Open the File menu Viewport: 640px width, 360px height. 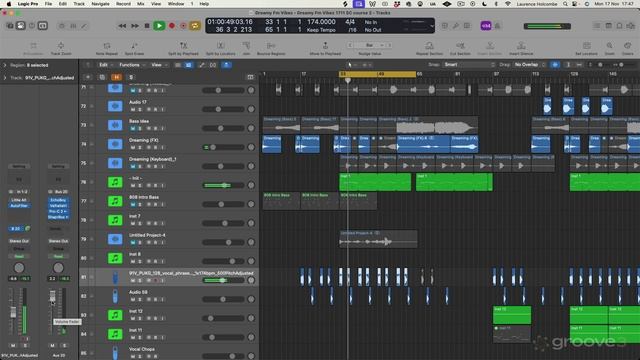48,4
